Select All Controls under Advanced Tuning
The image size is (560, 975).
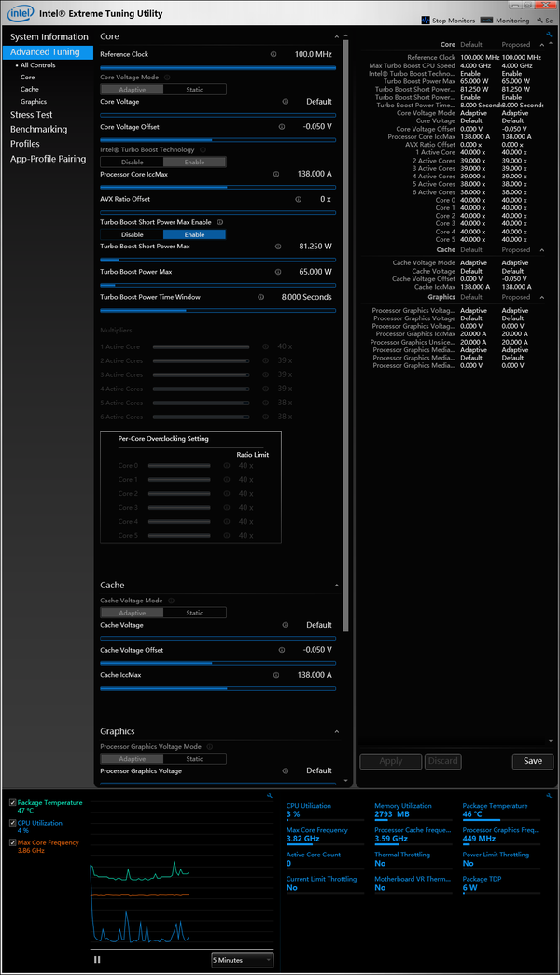point(38,65)
